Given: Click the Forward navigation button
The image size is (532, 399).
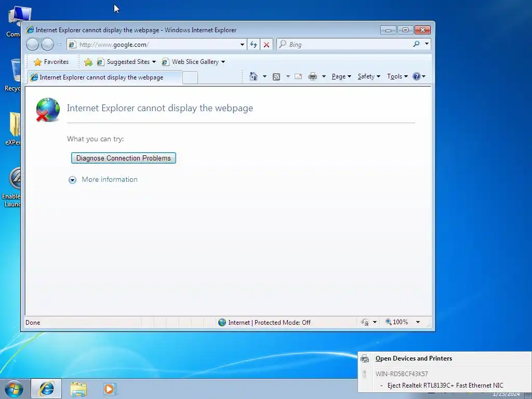Looking at the screenshot, I should coord(47,45).
